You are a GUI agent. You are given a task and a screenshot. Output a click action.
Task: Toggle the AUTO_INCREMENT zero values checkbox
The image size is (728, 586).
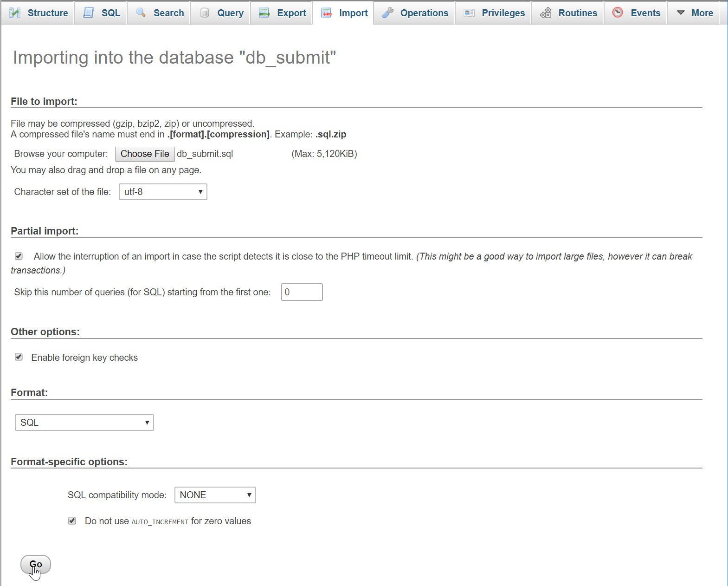pos(72,521)
